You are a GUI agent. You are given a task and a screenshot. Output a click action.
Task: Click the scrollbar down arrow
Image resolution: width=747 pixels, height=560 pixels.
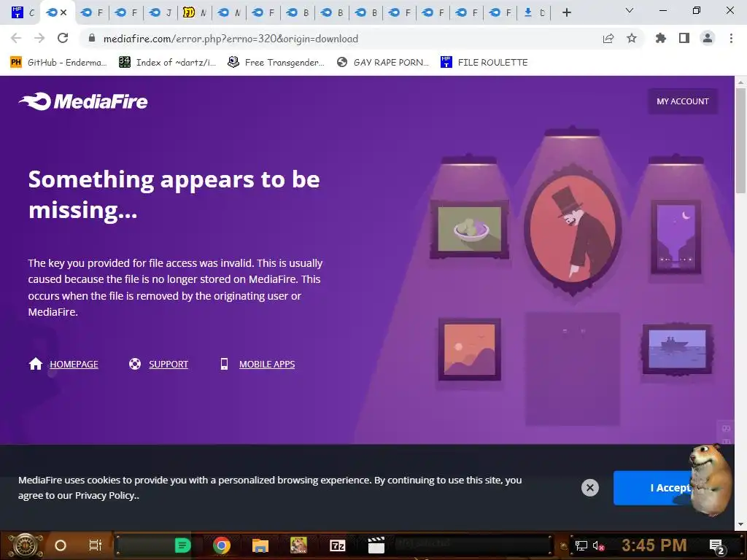(x=740, y=524)
